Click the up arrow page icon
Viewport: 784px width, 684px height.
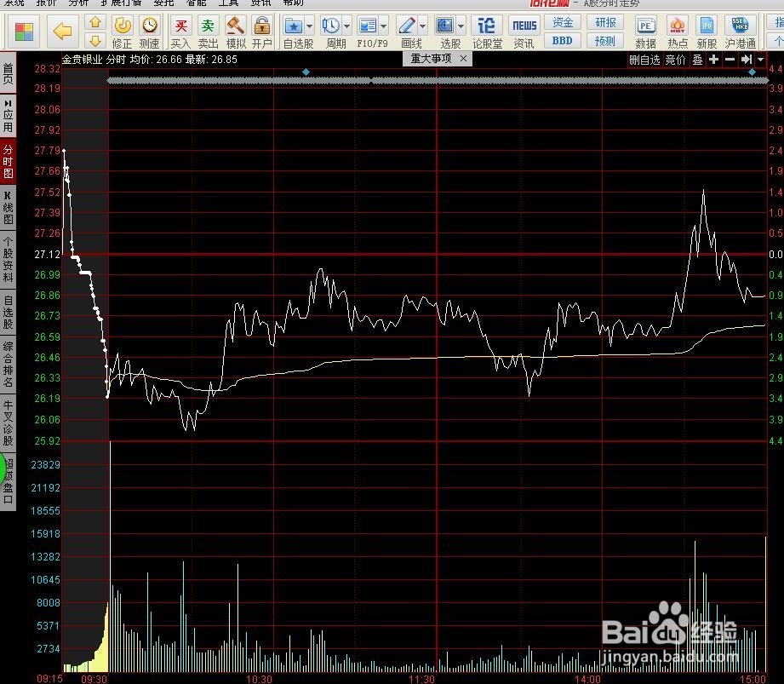click(x=95, y=23)
